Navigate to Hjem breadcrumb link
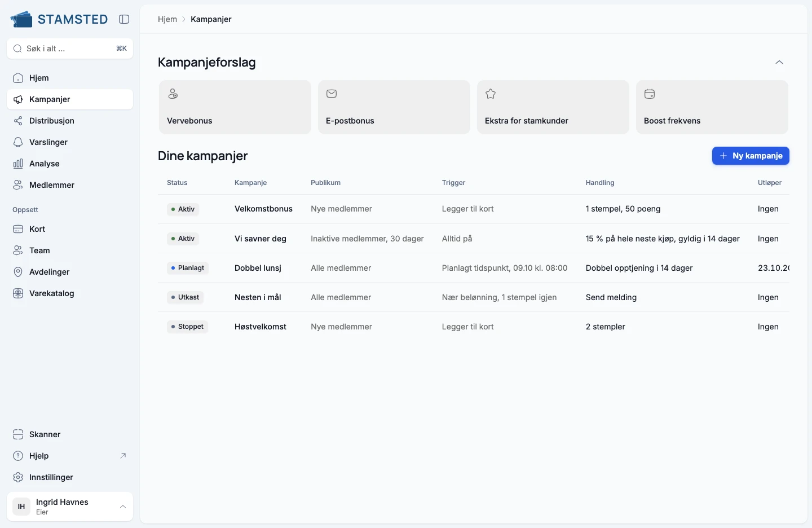The width and height of the screenshot is (812, 528). [x=167, y=19]
